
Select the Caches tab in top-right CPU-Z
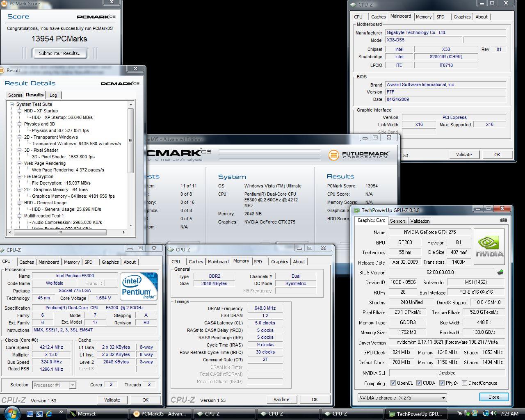point(378,17)
